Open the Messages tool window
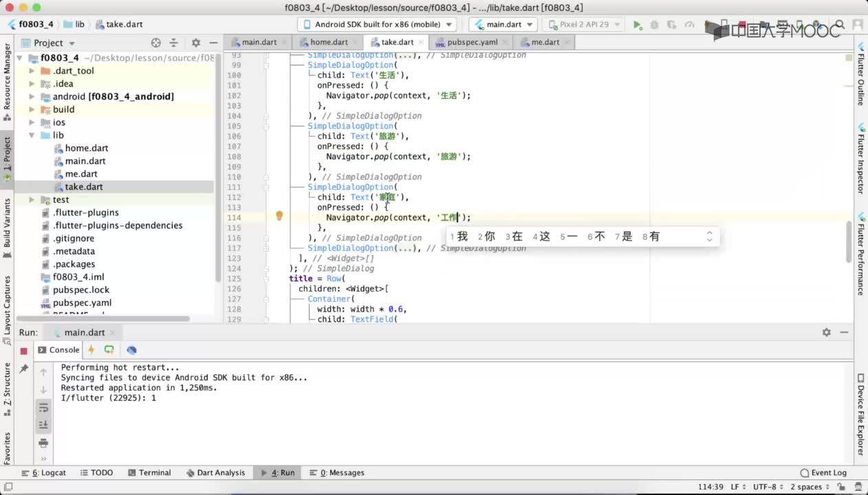Image resolution: width=868 pixels, height=495 pixels. [x=337, y=473]
